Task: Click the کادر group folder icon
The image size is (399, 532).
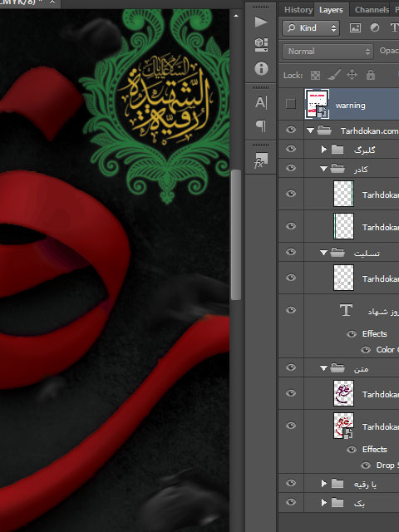Action: pyautogui.click(x=337, y=169)
